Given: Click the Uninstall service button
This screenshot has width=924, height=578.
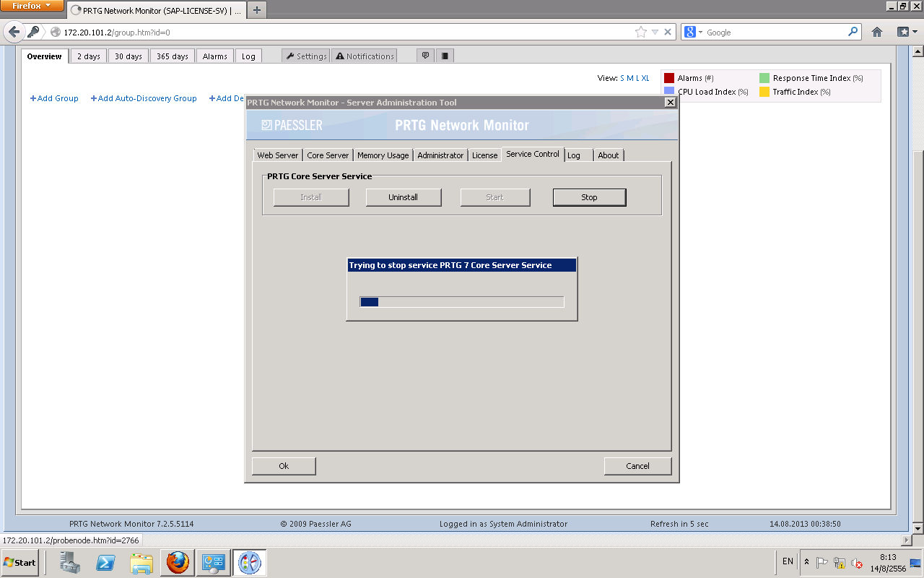Looking at the screenshot, I should point(404,197).
